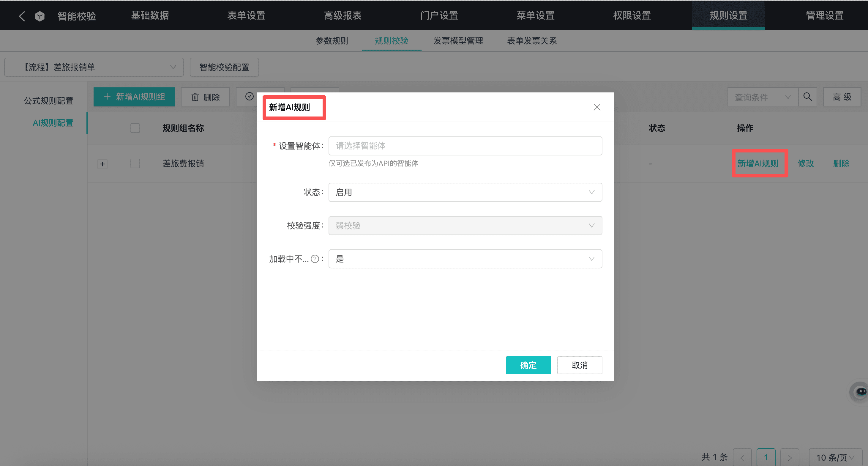Open the 参数规则 tab
The height and width of the screenshot is (466, 868).
332,41
